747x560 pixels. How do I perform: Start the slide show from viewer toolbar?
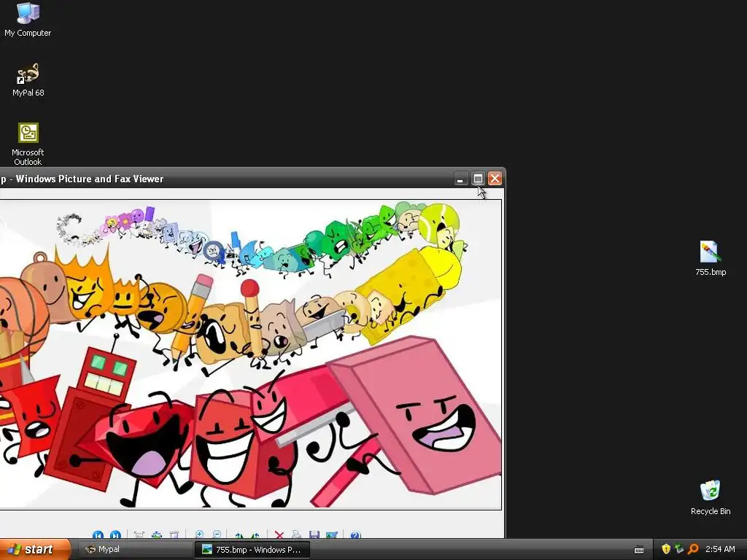[174, 534]
